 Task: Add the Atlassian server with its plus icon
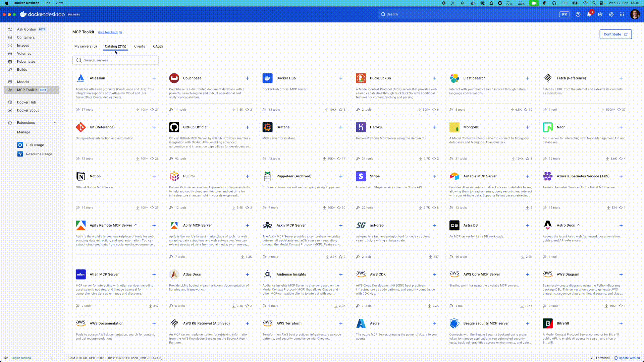pos(154,78)
